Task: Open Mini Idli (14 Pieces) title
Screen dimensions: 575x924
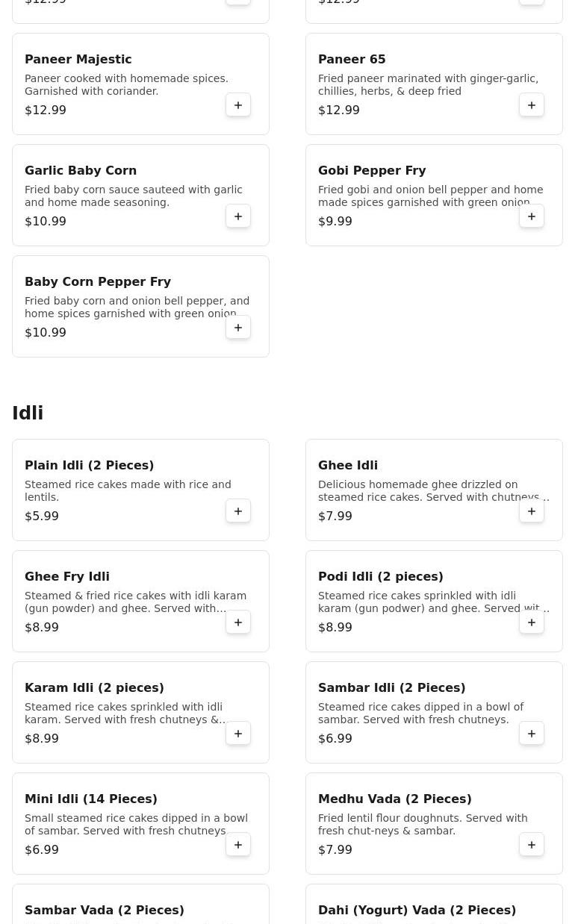Action: pyautogui.click(x=91, y=799)
